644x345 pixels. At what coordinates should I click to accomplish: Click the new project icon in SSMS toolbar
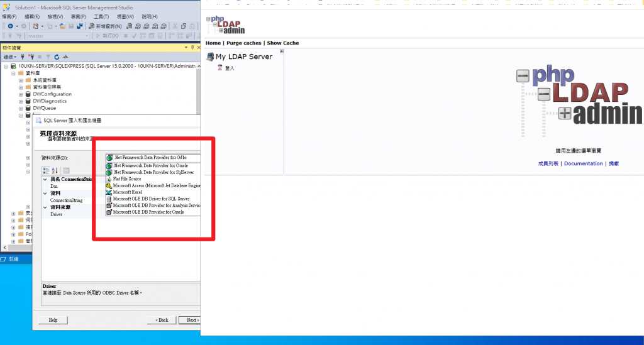click(x=36, y=26)
